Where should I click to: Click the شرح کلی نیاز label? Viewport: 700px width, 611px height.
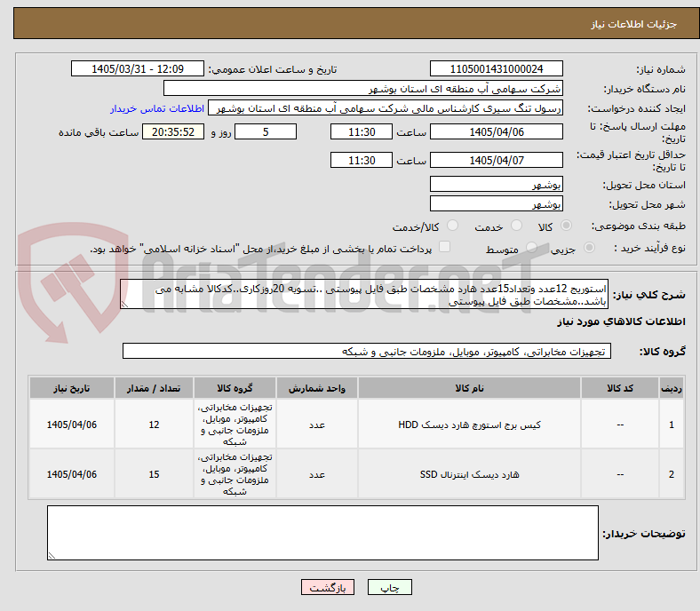(649, 295)
